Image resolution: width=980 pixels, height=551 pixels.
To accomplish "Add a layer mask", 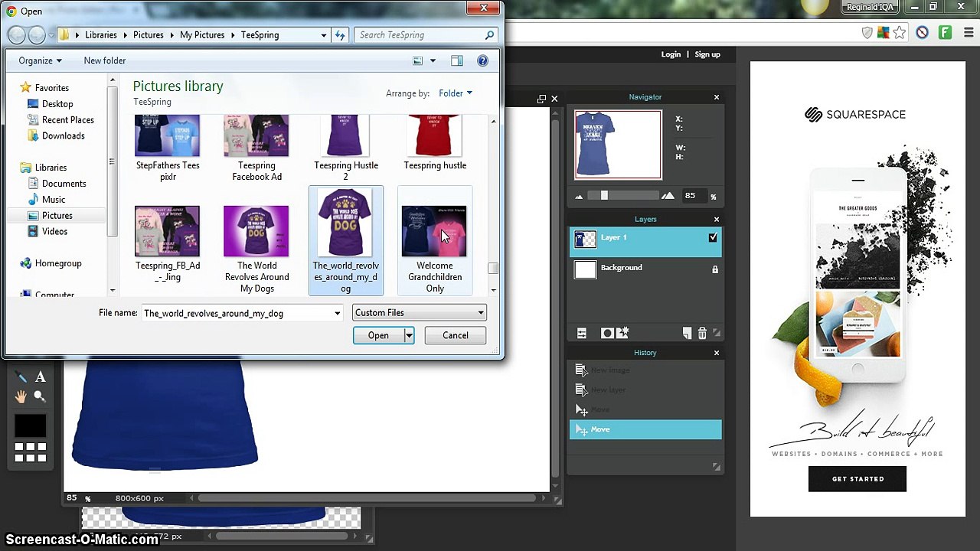I will tap(606, 333).
